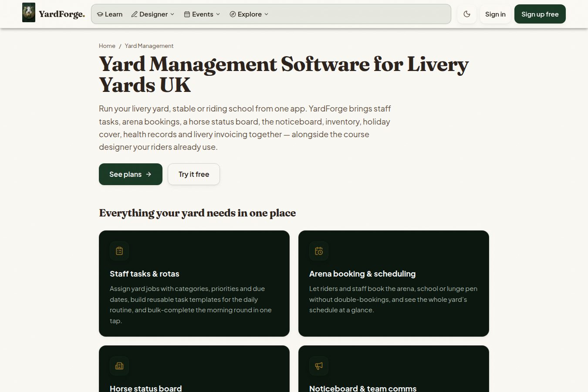Click the Sign in button
This screenshot has width=588, height=392.
495,14
